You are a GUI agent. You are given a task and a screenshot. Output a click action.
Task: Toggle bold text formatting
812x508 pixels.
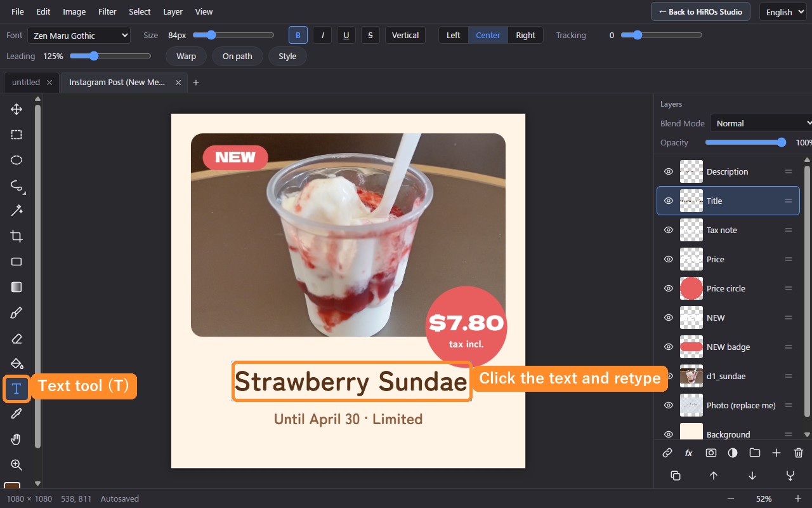[x=298, y=35]
